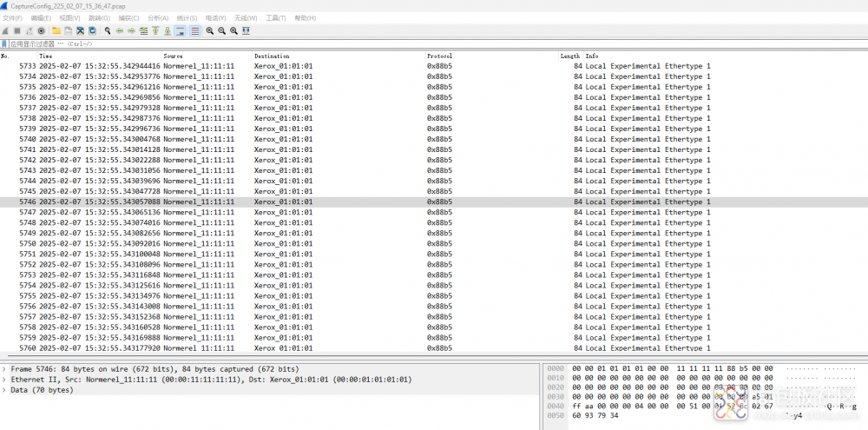Open a capture file via folder icon
This screenshot has width=868, height=430.
point(56,31)
